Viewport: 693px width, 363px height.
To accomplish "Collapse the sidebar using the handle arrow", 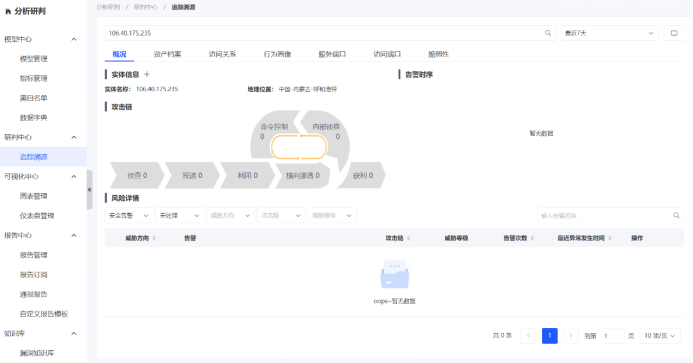I will [x=89, y=190].
